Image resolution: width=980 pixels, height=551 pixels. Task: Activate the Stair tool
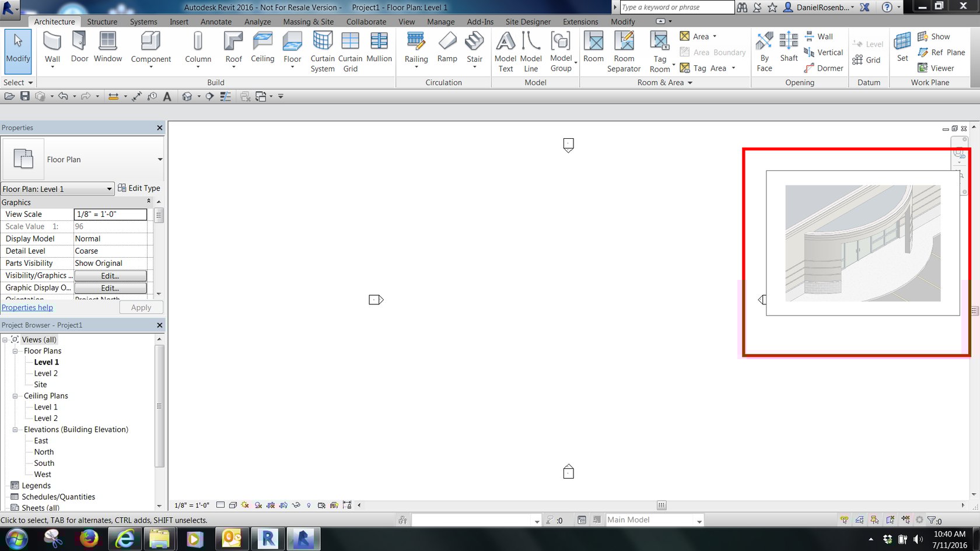click(474, 47)
